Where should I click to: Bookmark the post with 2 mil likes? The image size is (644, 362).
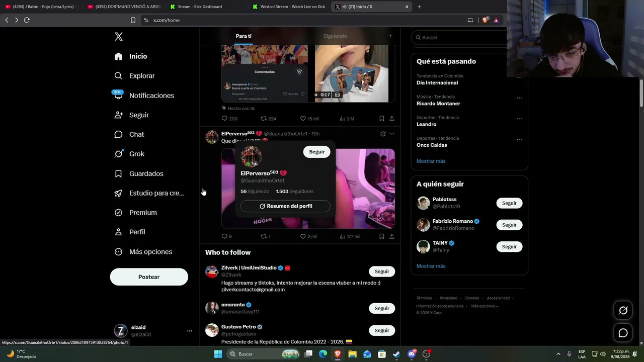click(x=382, y=236)
